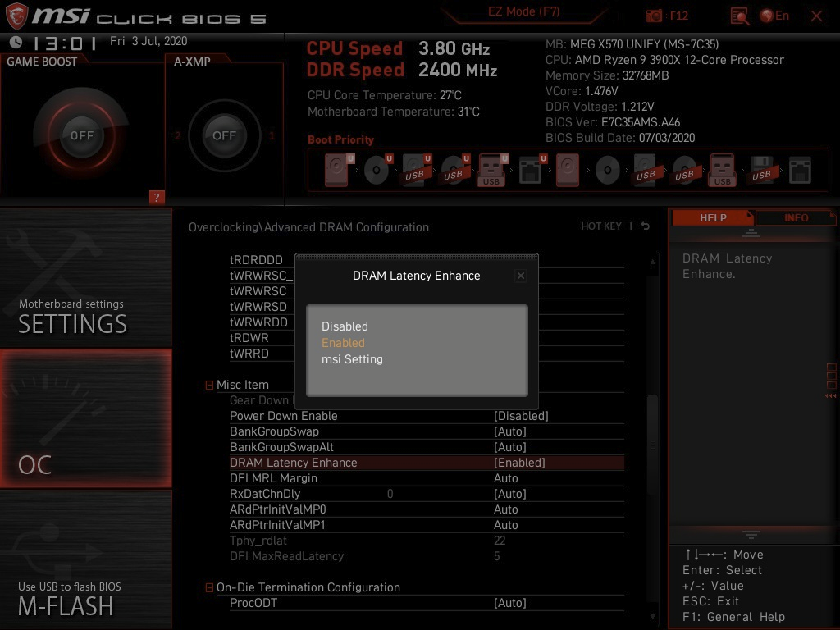
Task: Click the settings list scrollbar thumb
Action: 652,445
